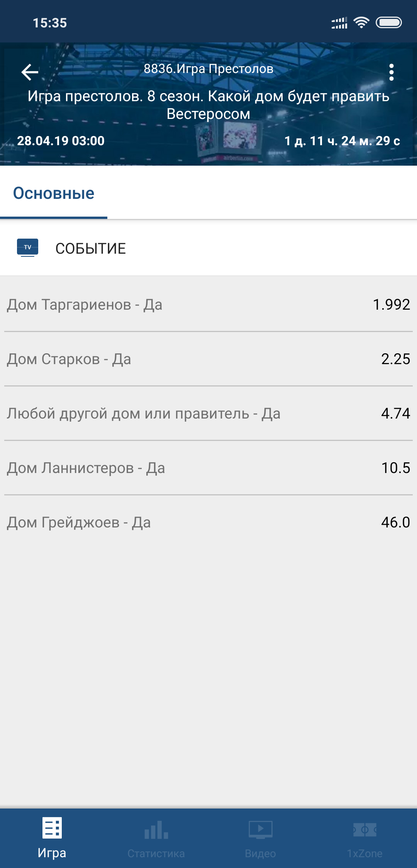Viewport: 417px width, 868px height.
Task: Tap the 46.0 odds value
Action: point(395,522)
